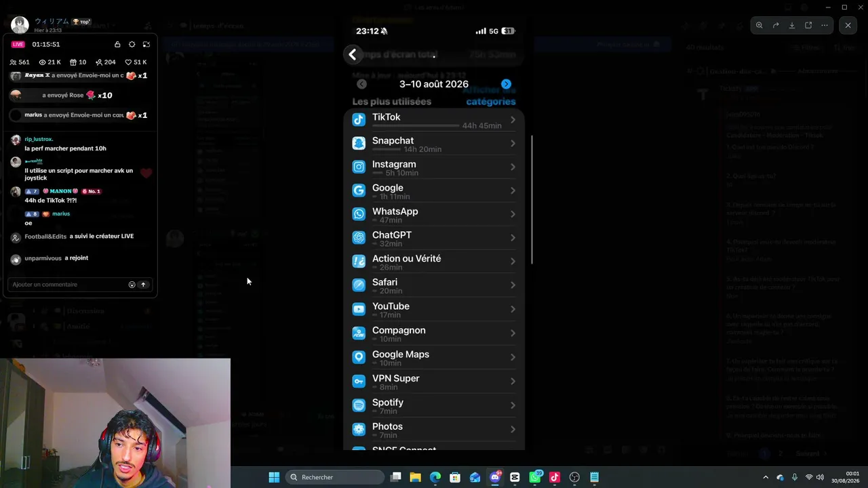Open Microsoft Edge from the taskbar
The height and width of the screenshot is (488, 868).
click(435, 477)
